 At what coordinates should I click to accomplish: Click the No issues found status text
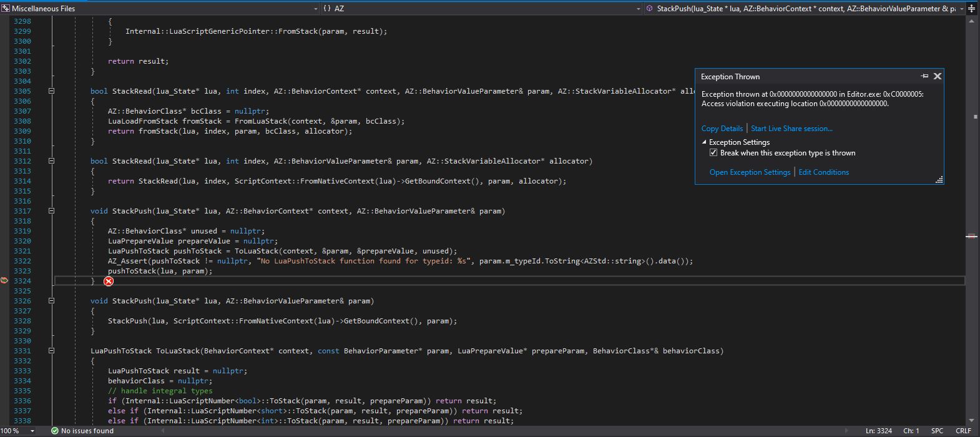(x=87, y=431)
